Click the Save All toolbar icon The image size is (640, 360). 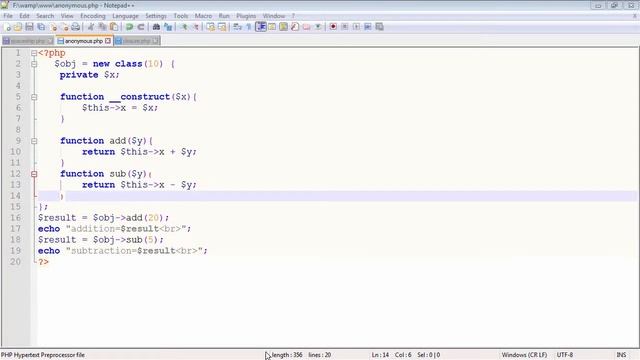(x=41, y=27)
